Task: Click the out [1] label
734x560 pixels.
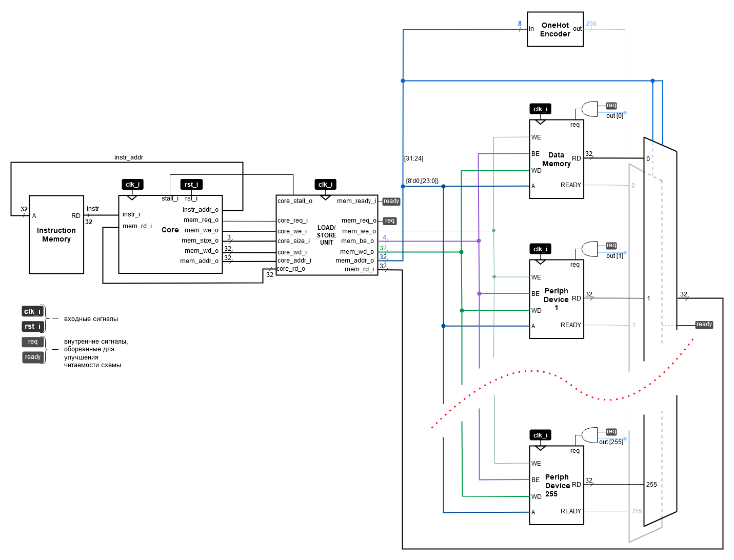Action: [x=614, y=256]
